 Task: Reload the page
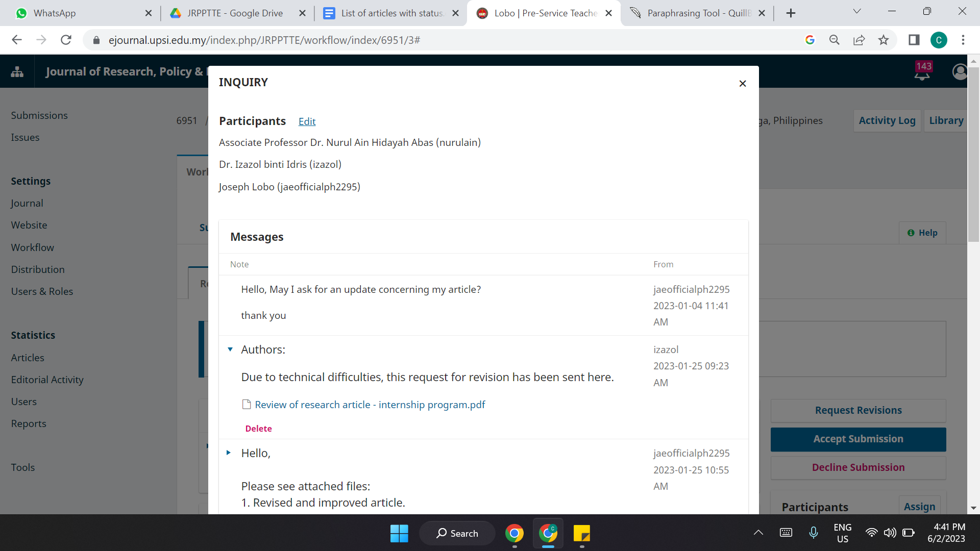coord(66,40)
